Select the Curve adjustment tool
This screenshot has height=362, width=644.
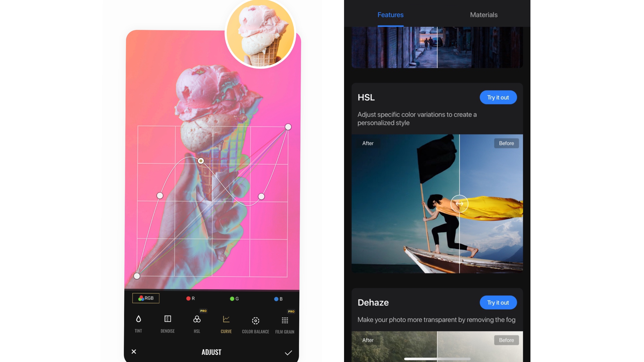(x=226, y=323)
